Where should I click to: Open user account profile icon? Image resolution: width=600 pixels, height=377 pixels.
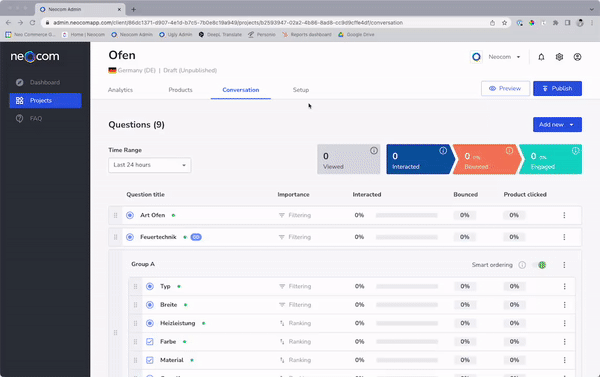577,57
